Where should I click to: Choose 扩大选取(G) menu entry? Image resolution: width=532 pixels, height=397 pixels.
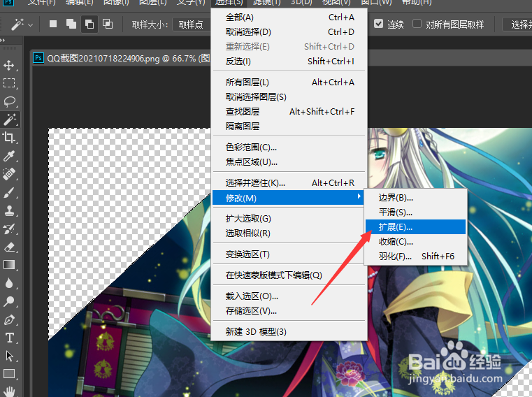(x=289, y=219)
